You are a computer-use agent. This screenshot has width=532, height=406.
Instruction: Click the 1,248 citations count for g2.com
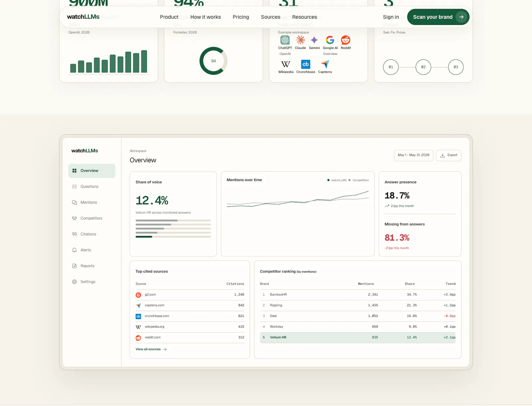point(239,295)
